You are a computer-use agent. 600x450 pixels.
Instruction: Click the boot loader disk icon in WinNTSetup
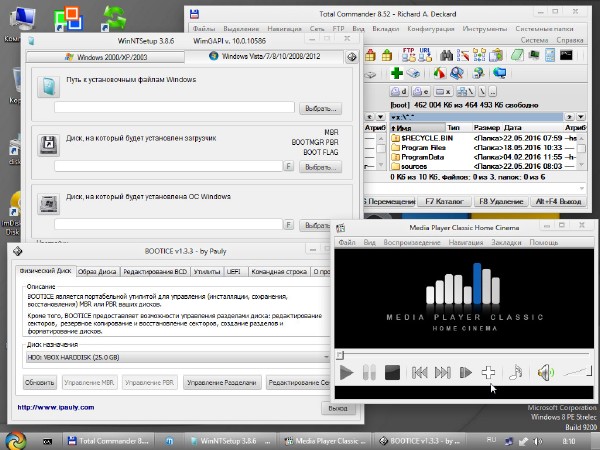49,145
